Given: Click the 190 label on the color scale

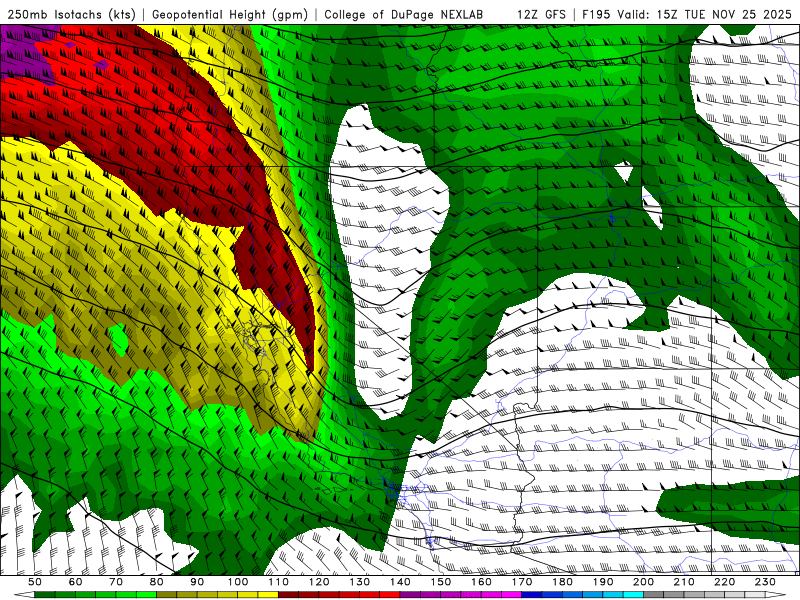Looking at the screenshot, I should [603, 582].
